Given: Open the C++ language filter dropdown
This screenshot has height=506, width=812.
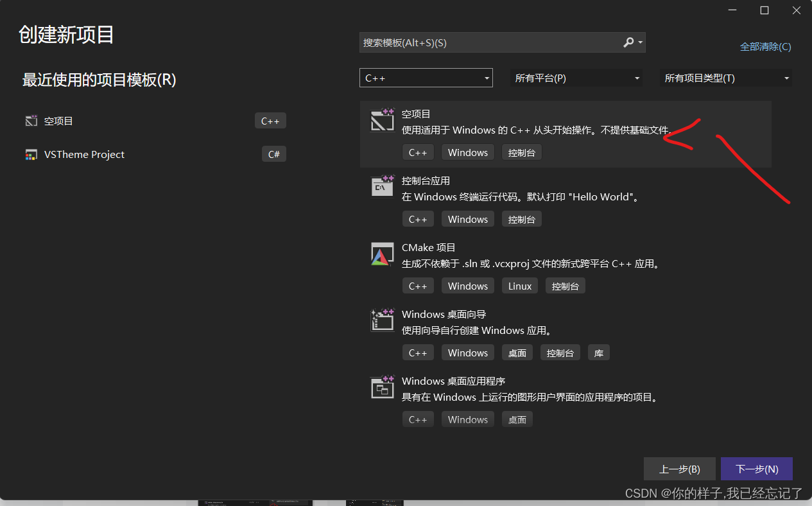Looking at the screenshot, I should pyautogui.click(x=426, y=78).
